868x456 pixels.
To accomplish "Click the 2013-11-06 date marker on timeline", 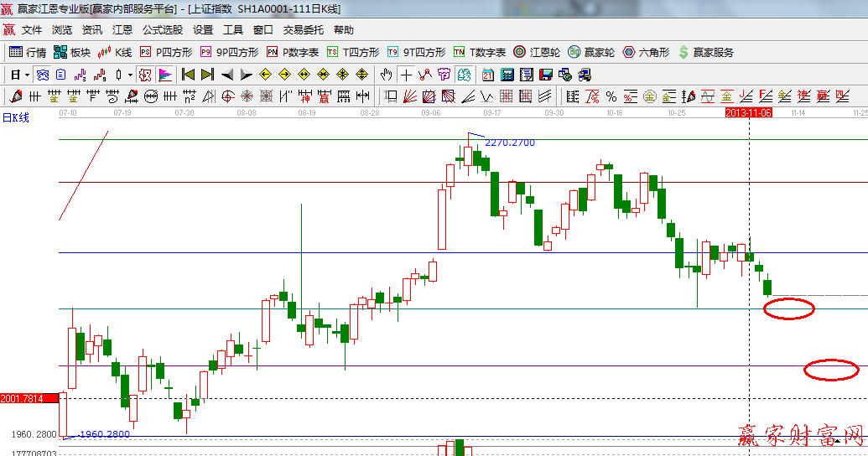I will coord(748,111).
